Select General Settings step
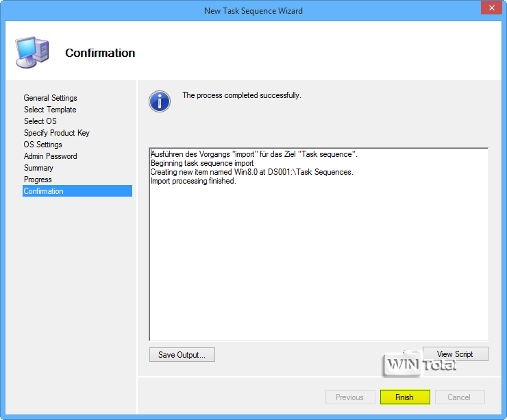Screen dimensions: 507x420 point(51,98)
